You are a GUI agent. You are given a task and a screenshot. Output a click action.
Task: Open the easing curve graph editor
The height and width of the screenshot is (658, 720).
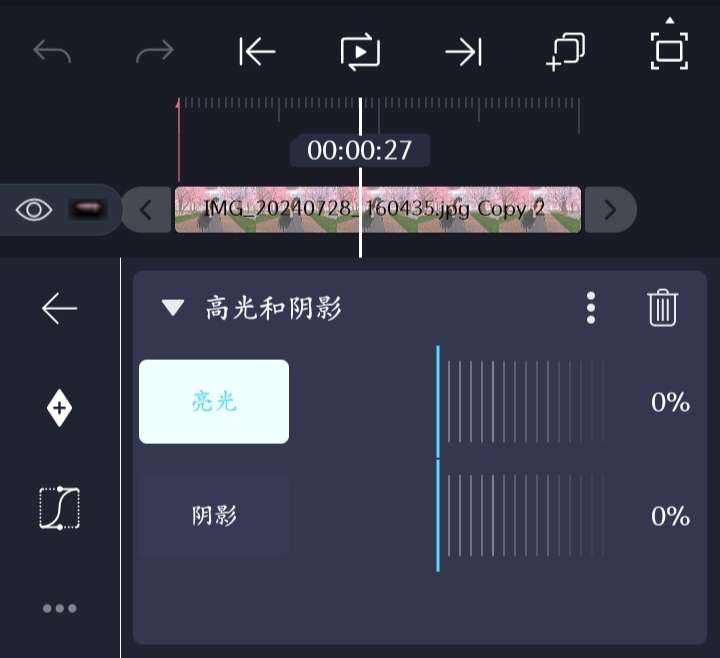[60, 508]
